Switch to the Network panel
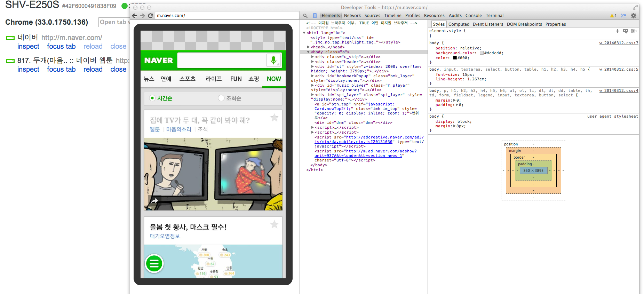The width and height of the screenshot is (644, 294). (x=352, y=16)
